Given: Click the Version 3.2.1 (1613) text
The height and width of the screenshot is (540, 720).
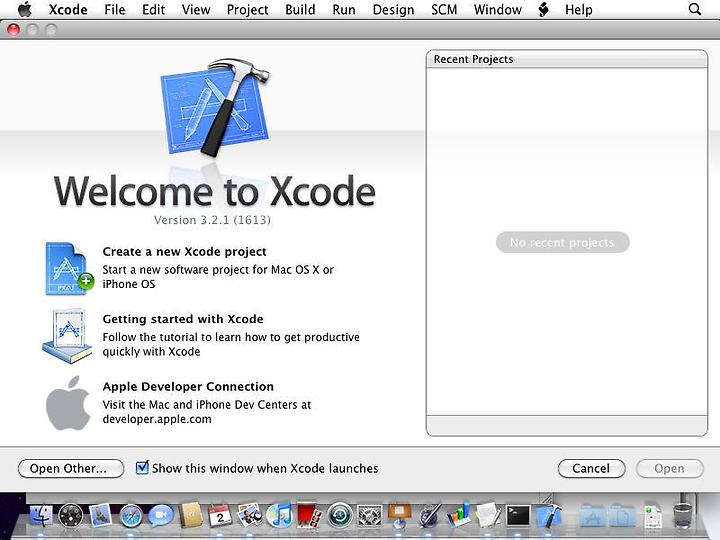Looking at the screenshot, I should click(212, 220).
